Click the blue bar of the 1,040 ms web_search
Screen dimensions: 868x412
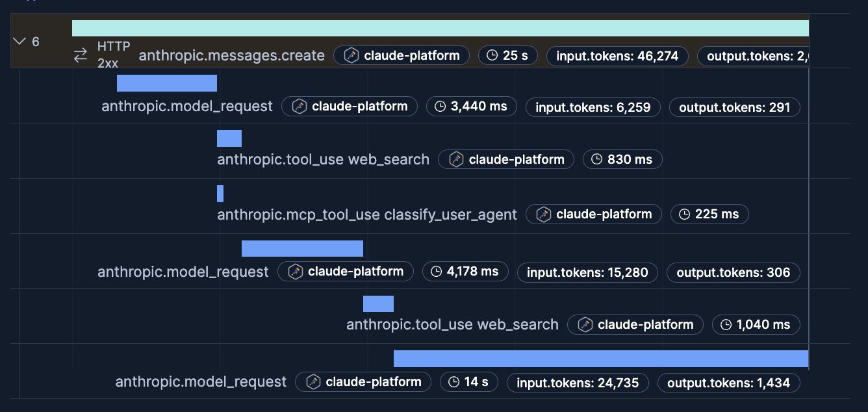click(x=378, y=304)
